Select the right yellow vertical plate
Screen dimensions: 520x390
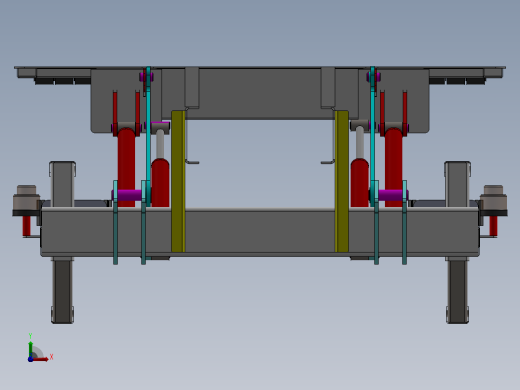pyautogui.click(x=342, y=181)
